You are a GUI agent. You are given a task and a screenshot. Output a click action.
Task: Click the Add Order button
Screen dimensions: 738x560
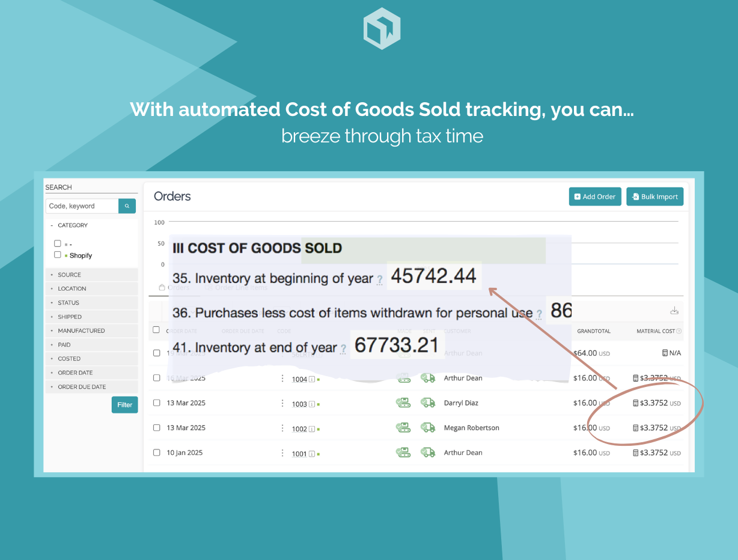point(595,196)
